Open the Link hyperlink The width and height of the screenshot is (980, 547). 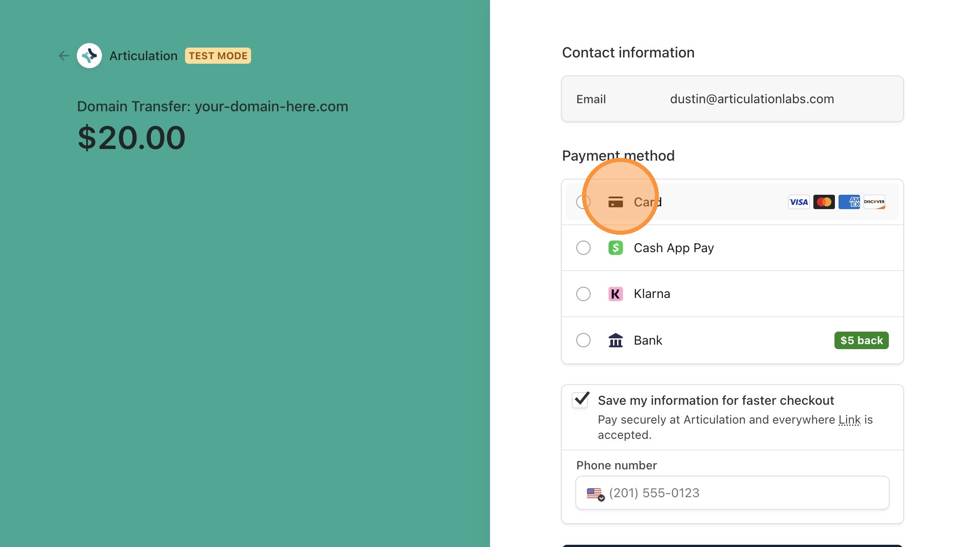coord(849,420)
